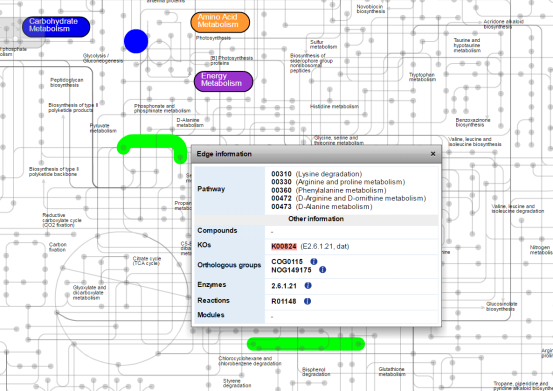This screenshot has width=553, height=391.
Task: Click Biosynthesis of type II polyketide products
Action: 73,108
